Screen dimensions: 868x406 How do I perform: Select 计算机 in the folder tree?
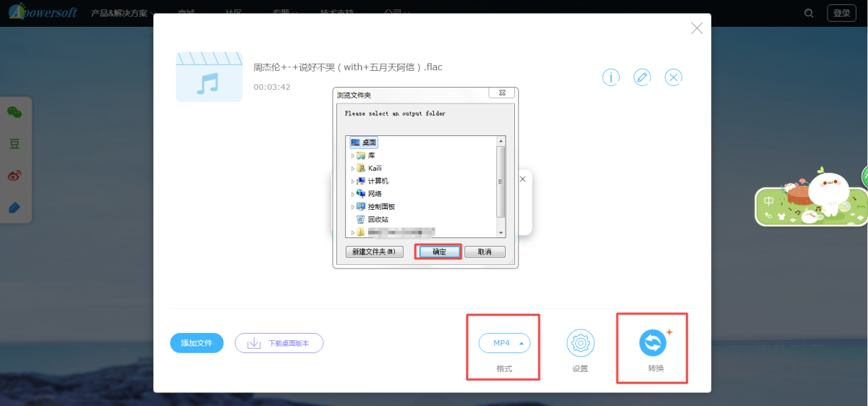pos(373,181)
